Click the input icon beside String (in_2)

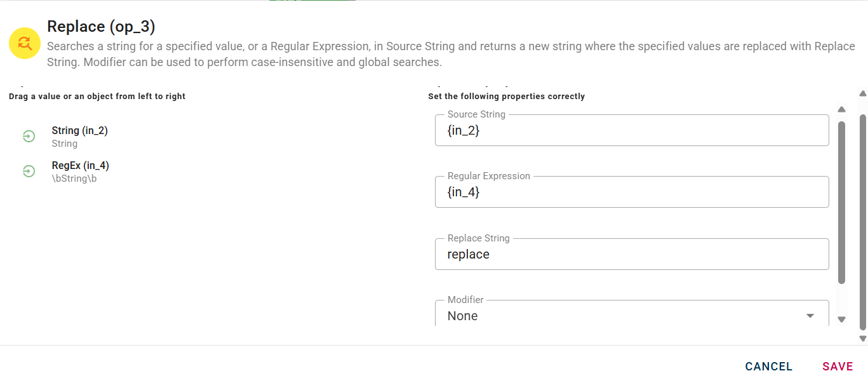coord(29,136)
